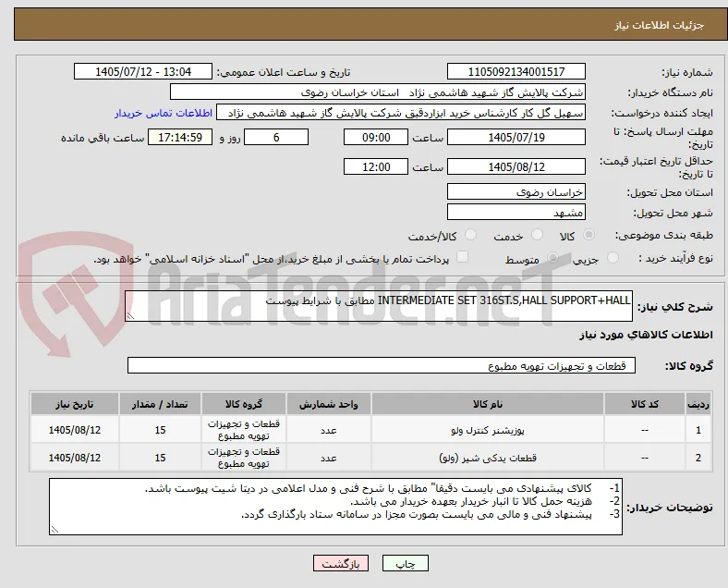728x588 pixels.
Task: Click the buyer notes text area
Action: 335,507
